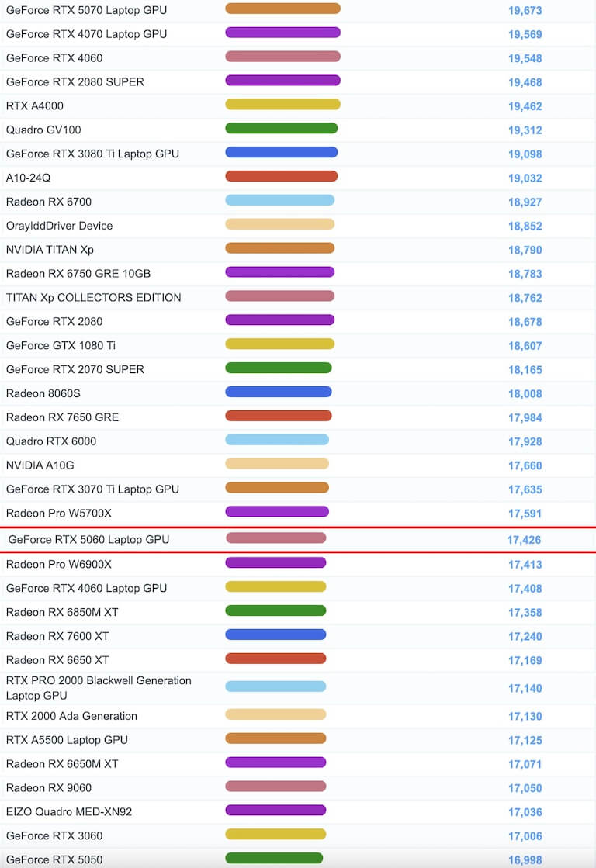Open Quadro GV100 GPU entry
Image resolution: width=596 pixels, height=868 pixels.
tap(43, 130)
